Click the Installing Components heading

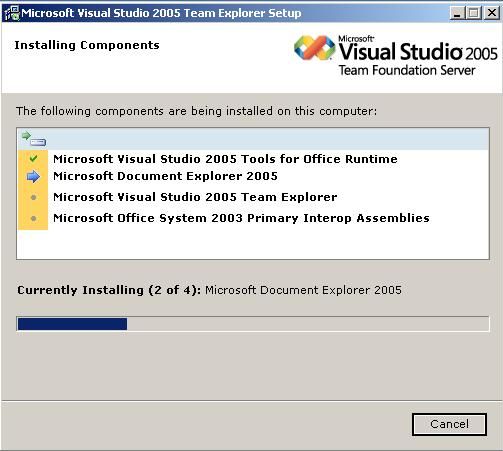(87, 45)
